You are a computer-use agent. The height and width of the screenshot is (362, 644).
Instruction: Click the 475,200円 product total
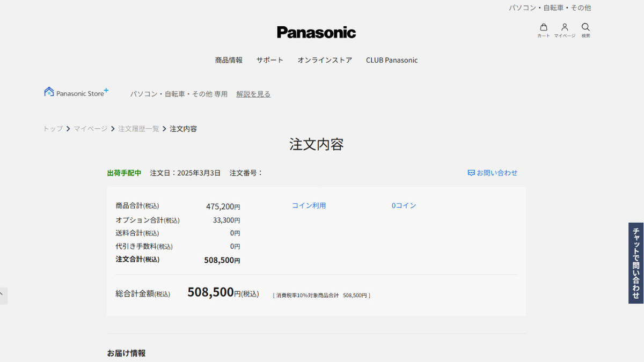click(223, 206)
